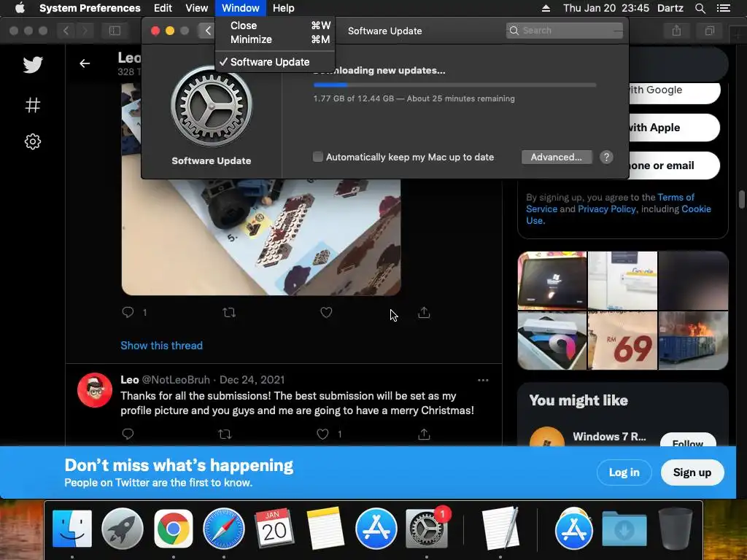Open the Privacy Policy link
Viewport: 747px width, 560px height.
tap(606, 209)
